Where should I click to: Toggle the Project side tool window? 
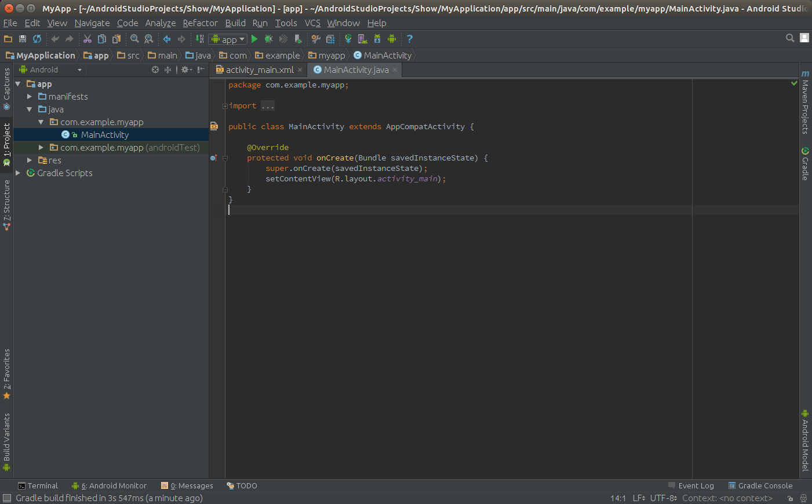(x=6, y=144)
